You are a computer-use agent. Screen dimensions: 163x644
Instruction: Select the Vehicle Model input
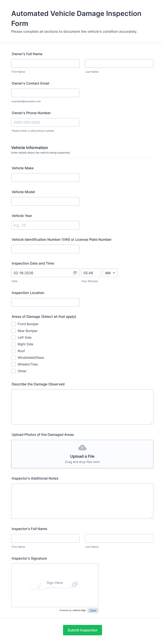coord(45,201)
